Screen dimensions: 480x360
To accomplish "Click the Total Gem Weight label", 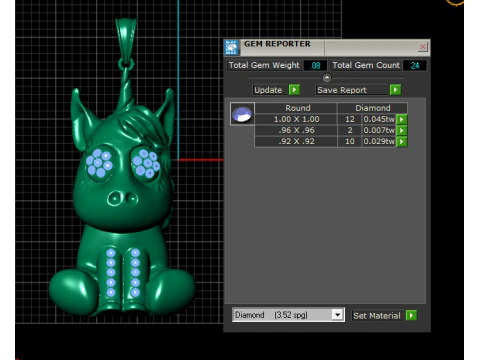I will pyautogui.click(x=264, y=65).
